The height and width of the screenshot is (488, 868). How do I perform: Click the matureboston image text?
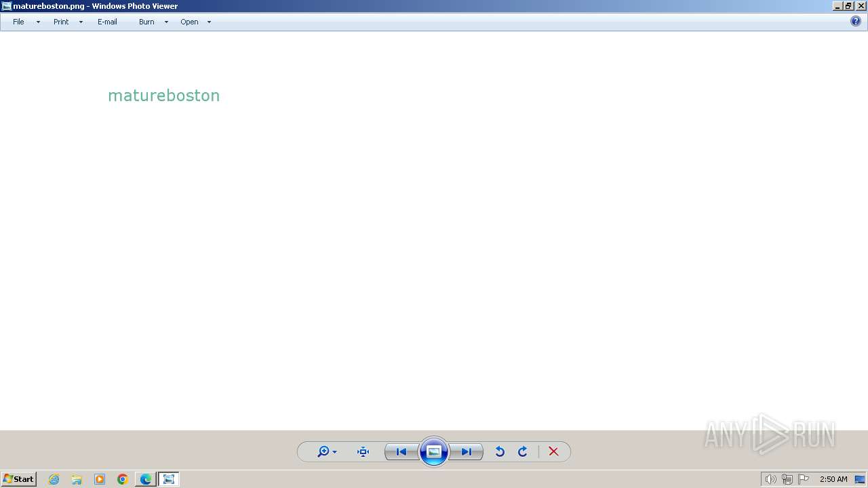[163, 96]
